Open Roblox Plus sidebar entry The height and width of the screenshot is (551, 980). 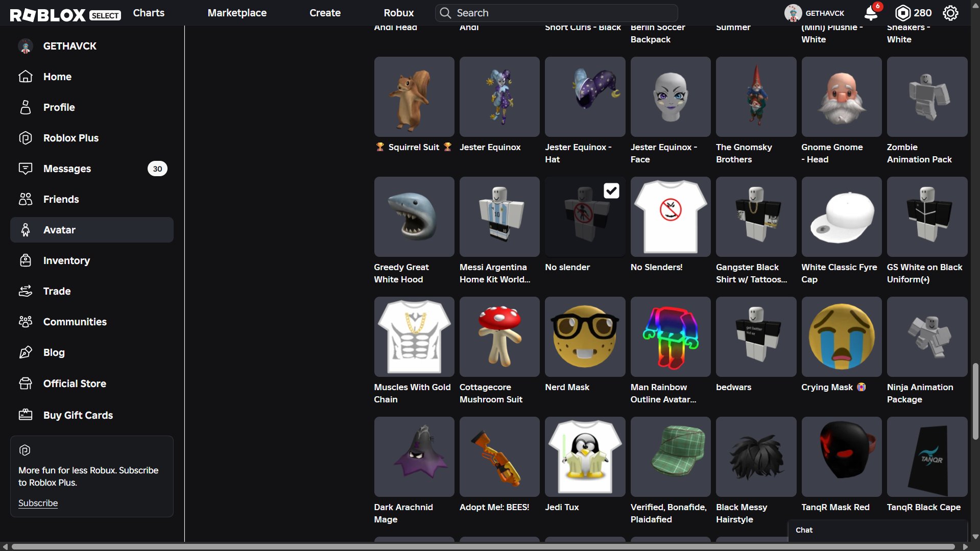click(92, 138)
